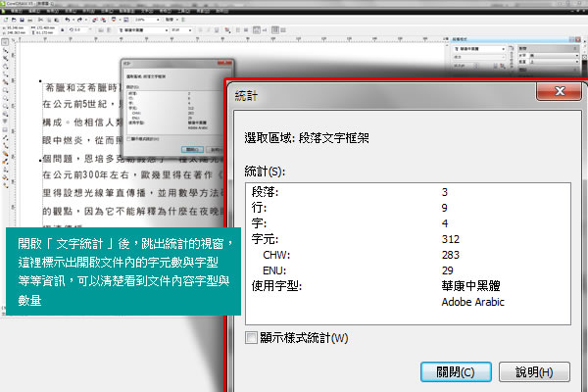Click the New document toolbar icon
Screen dimensions: 588x392
pyautogui.click(x=6, y=20)
